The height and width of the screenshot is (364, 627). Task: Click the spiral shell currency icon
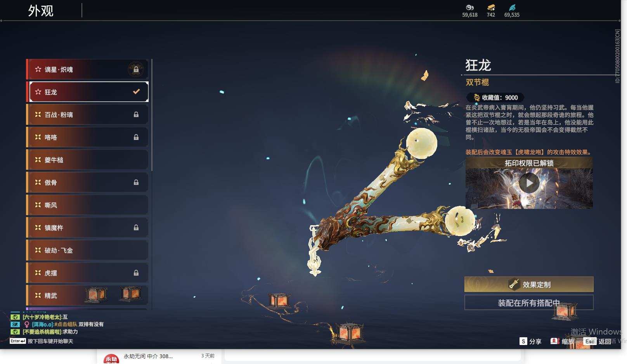tap(513, 7)
